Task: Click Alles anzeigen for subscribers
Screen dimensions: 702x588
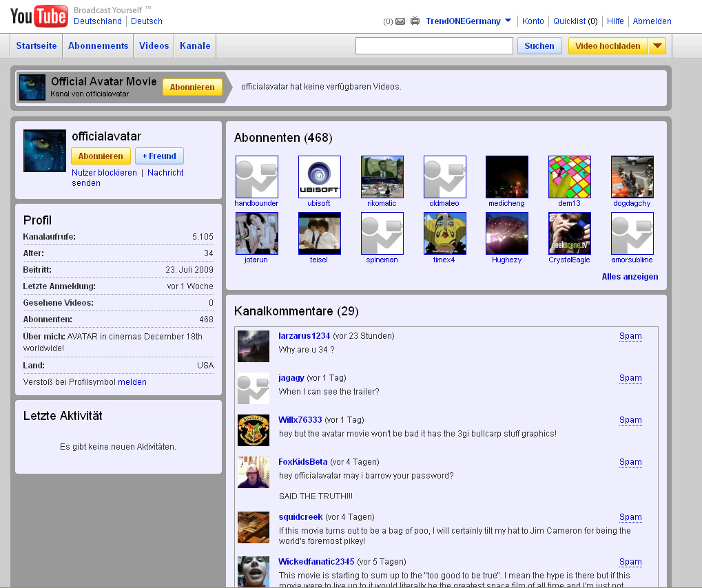Action: (x=630, y=277)
